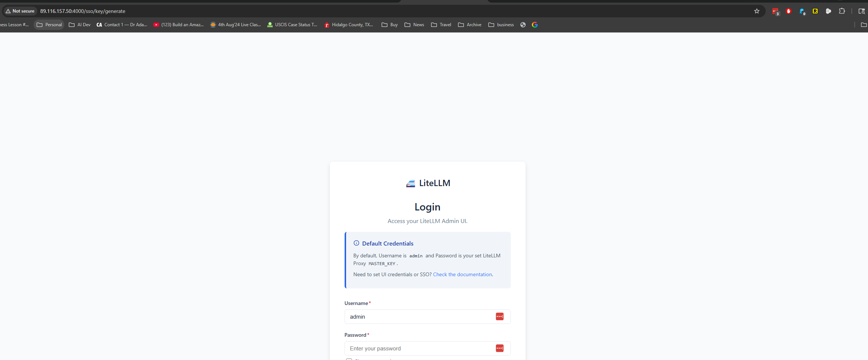Open the Google bookmark on the bookmarks bar
This screenshot has width=868, height=360.
pos(534,25)
